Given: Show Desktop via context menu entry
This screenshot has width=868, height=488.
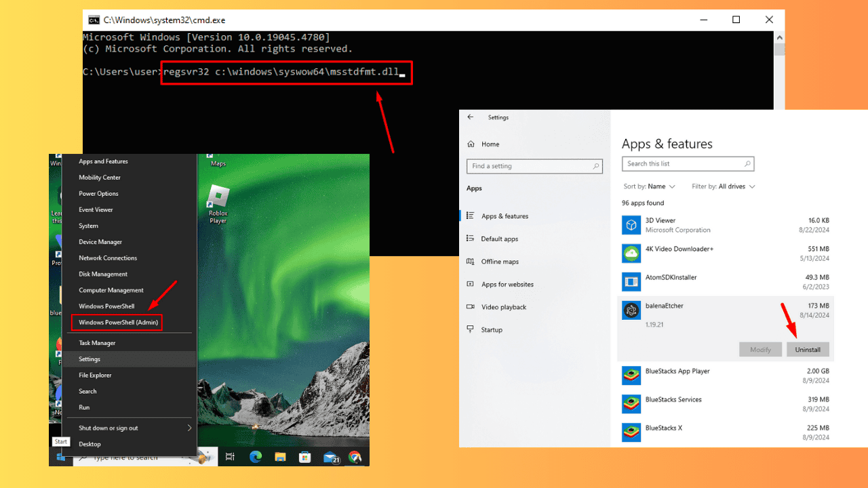Looking at the screenshot, I should click(90, 444).
